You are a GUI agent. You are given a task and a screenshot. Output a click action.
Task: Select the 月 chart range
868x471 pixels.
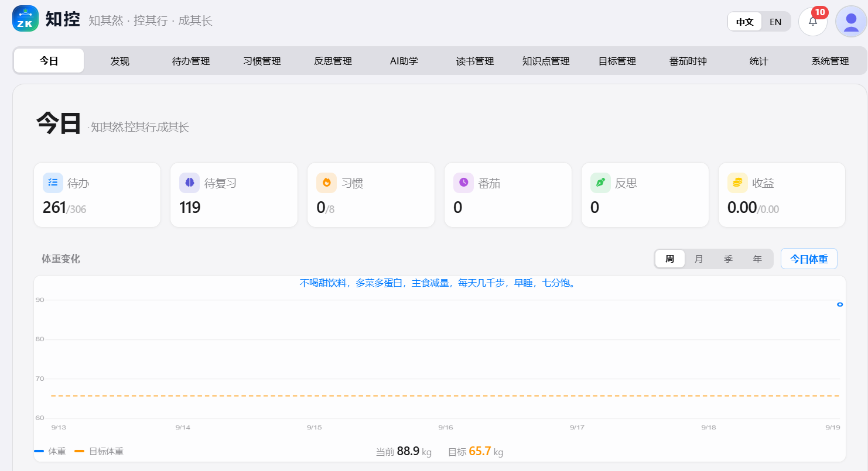[699, 259]
